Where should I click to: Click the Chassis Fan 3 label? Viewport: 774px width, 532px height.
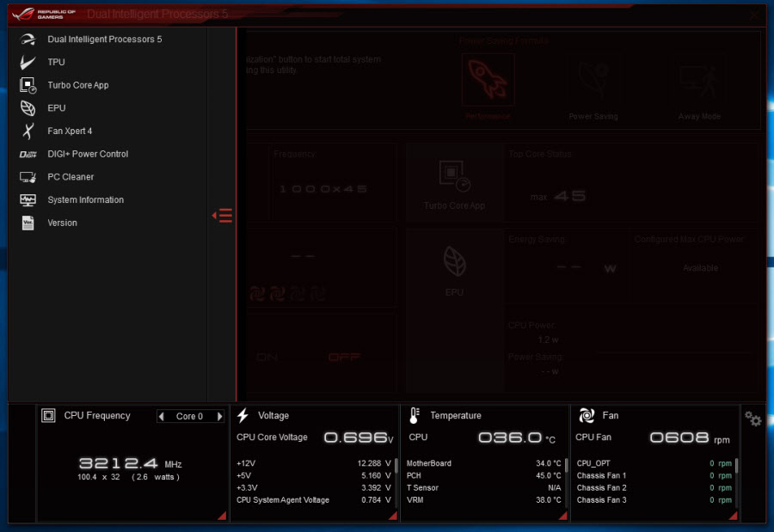(601, 500)
